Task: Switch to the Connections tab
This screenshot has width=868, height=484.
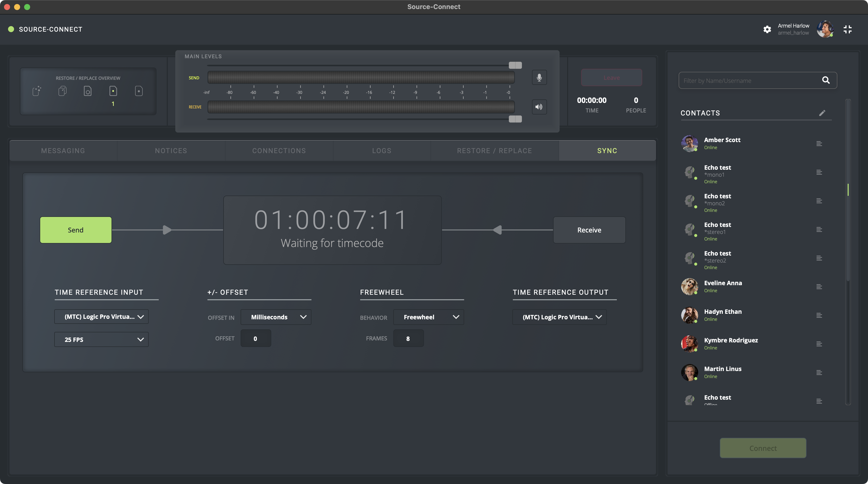Action: 279,151
